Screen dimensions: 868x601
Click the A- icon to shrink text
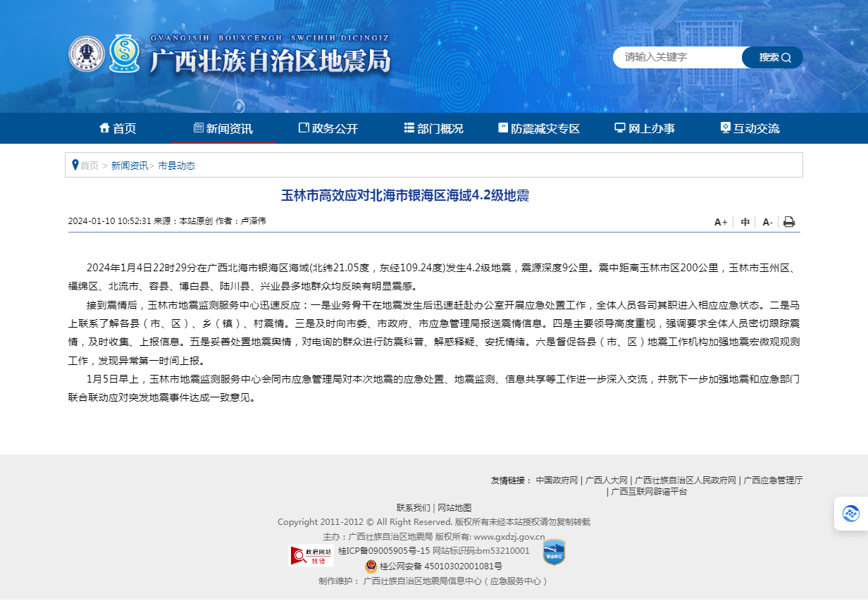[x=767, y=221]
